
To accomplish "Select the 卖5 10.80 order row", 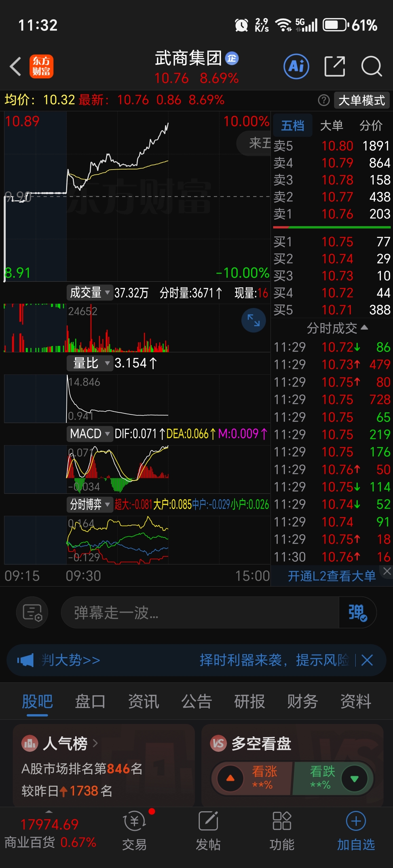I will pos(332,146).
